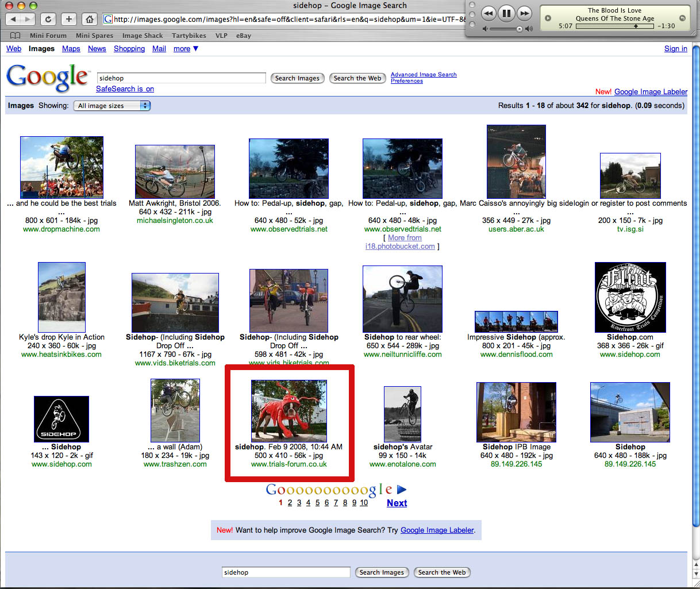Viewport: 700px width, 589px height.
Task: Open the VLP bookmark
Action: coord(221,36)
